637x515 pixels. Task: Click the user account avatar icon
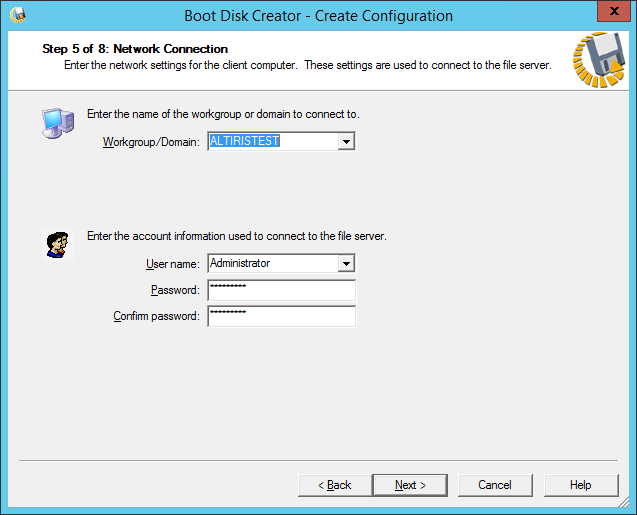click(x=59, y=244)
